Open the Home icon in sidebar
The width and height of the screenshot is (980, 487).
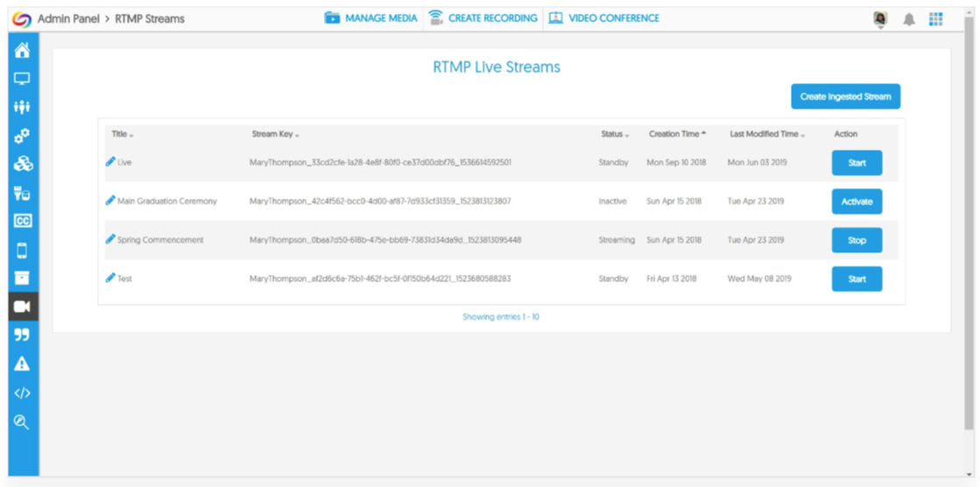(22, 50)
